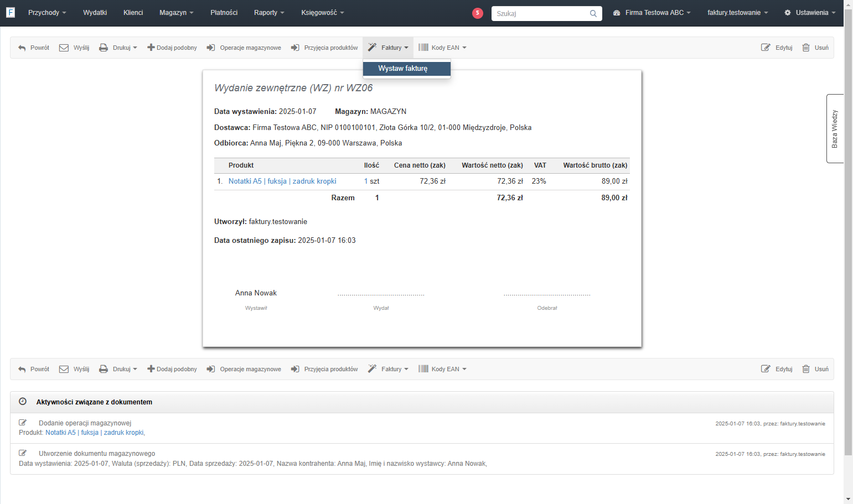Open the bottom toolbar Faktury dropdown
Image resolution: width=853 pixels, height=504 pixels.
(388, 369)
